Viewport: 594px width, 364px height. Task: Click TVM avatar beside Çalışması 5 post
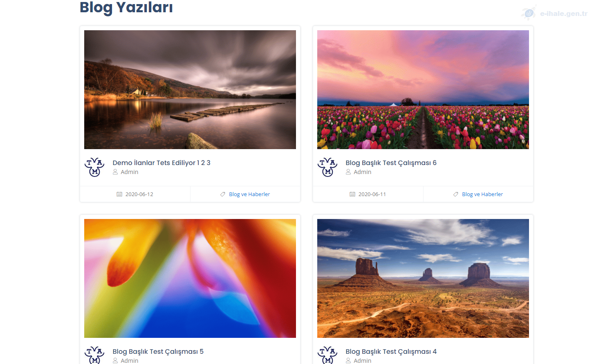coord(94,355)
